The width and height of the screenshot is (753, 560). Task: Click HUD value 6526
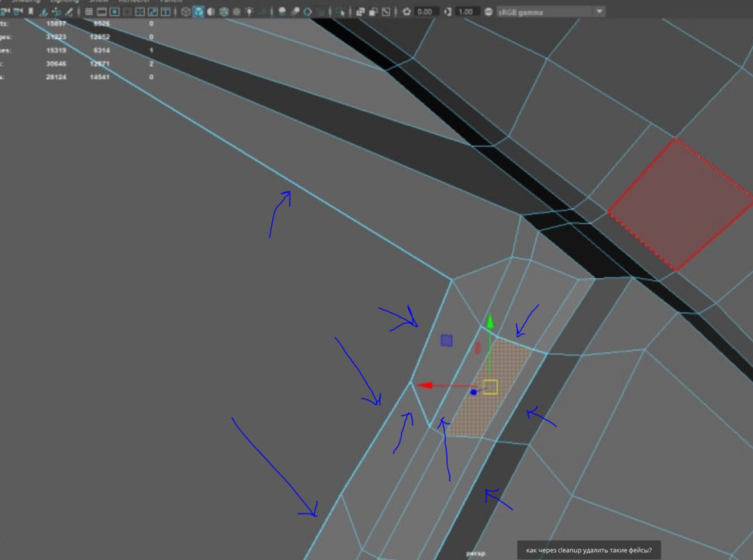coord(101,24)
